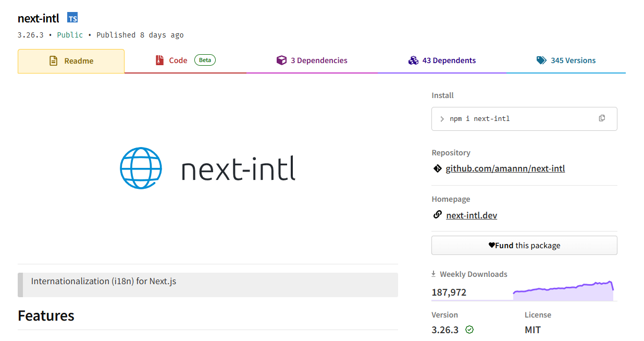Open the Readme tab
Screen dimensions: 644x341
tap(71, 61)
